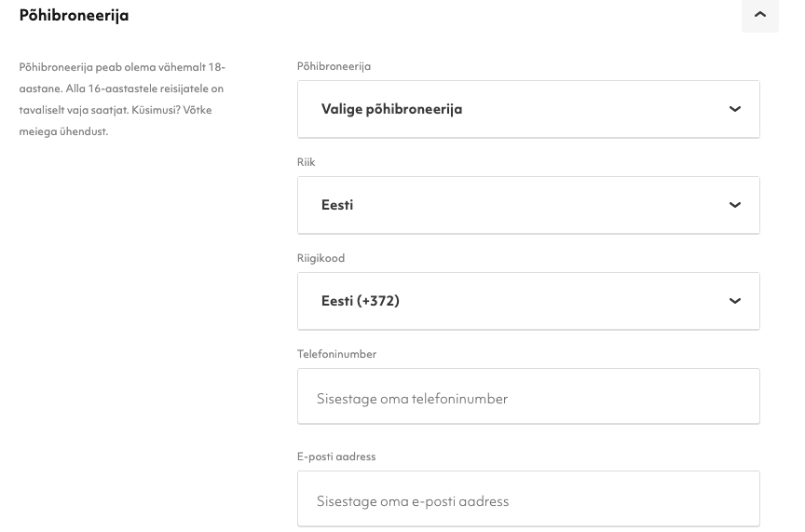Click the Riigikood field label
This screenshot has width=805, height=532.
coord(321,258)
